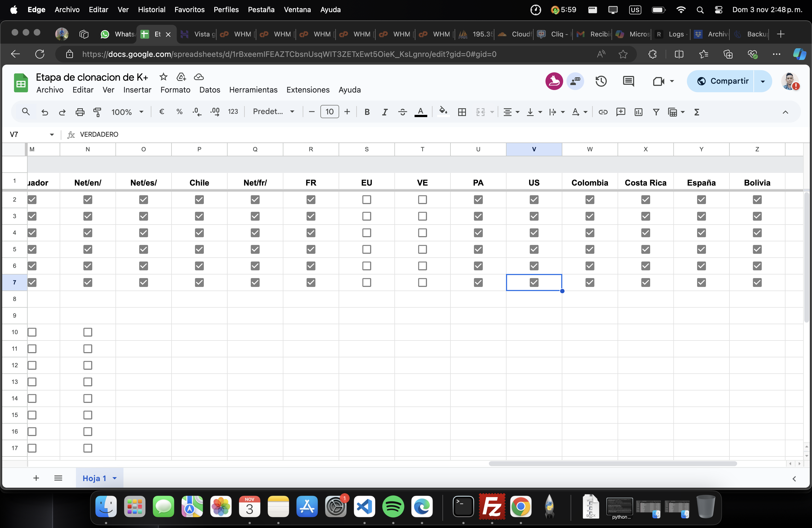Screen dimensions: 812x528
Task: Open the Hoja 1 sheet tab menu arrow
Action: click(115, 478)
